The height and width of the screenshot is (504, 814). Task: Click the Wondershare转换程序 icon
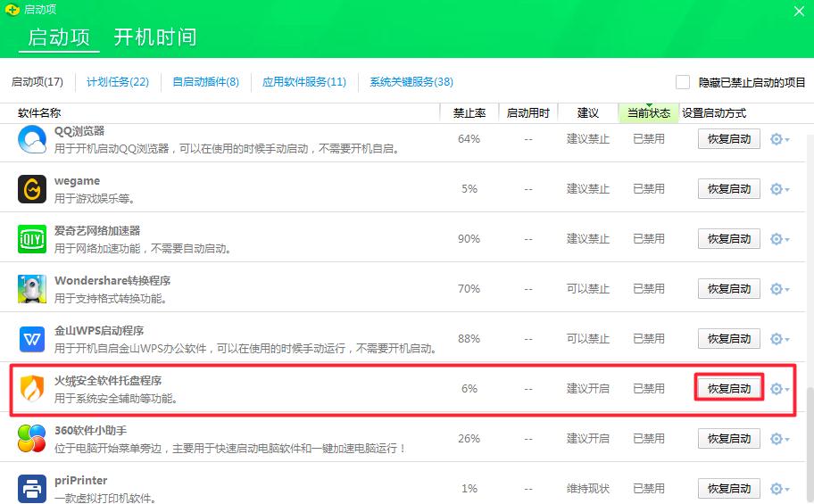pos(32,289)
